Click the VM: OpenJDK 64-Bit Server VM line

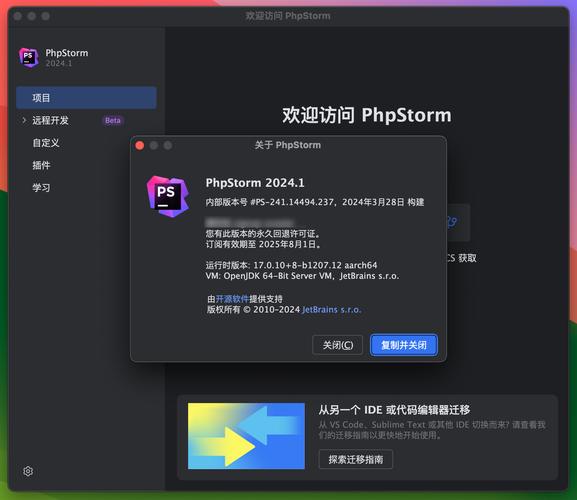pyautogui.click(x=302, y=276)
